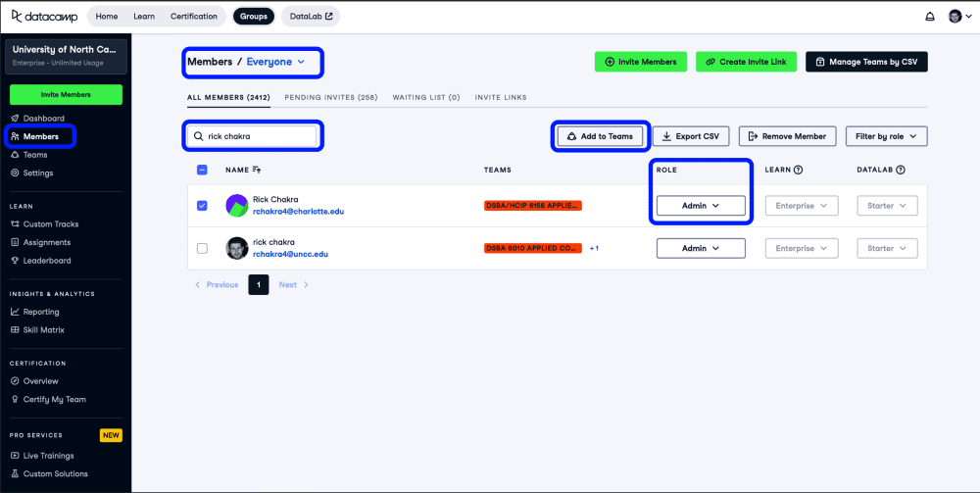Click Manage Teams by CSV button

tap(866, 62)
